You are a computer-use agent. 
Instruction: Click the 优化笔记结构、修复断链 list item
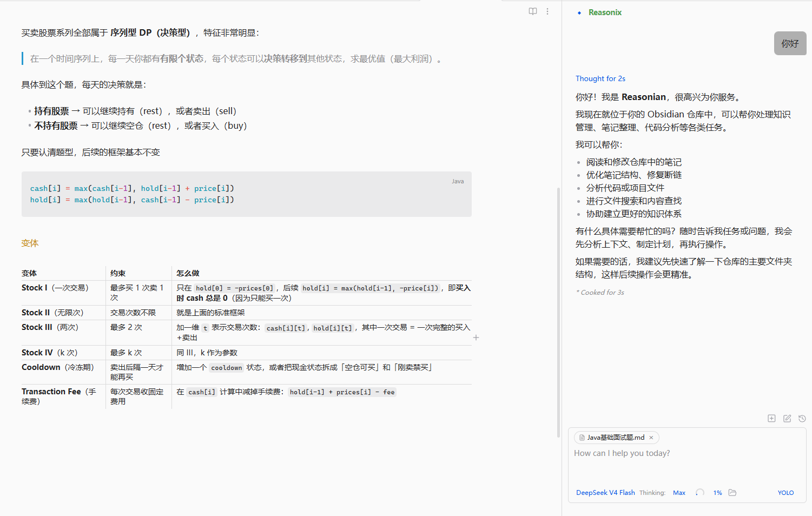pos(634,175)
